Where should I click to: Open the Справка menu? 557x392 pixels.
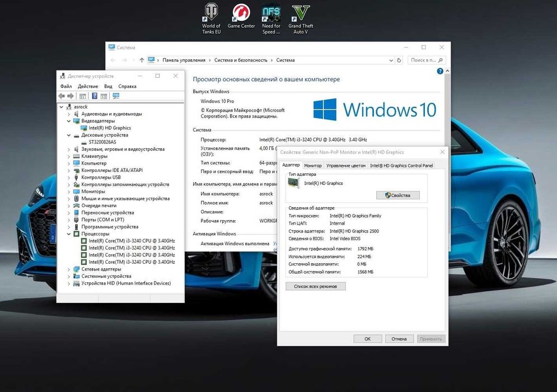(x=127, y=86)
